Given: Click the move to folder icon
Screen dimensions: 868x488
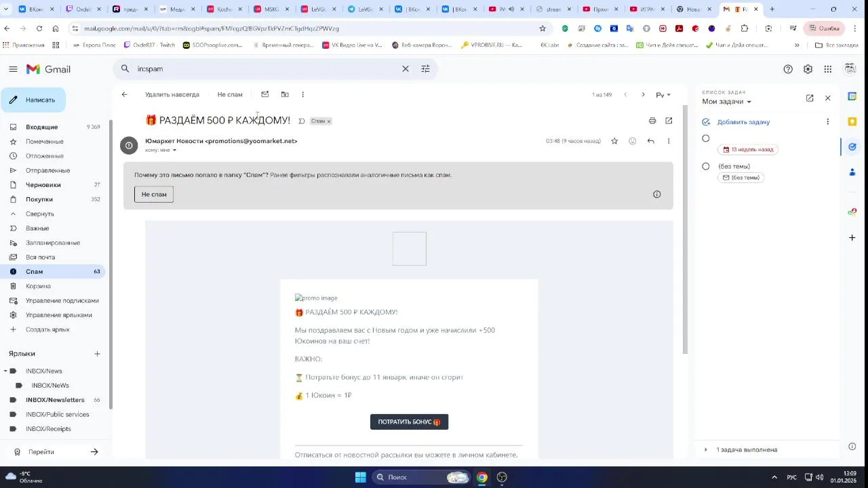Looking at the screenshot, I should point(285,95).
